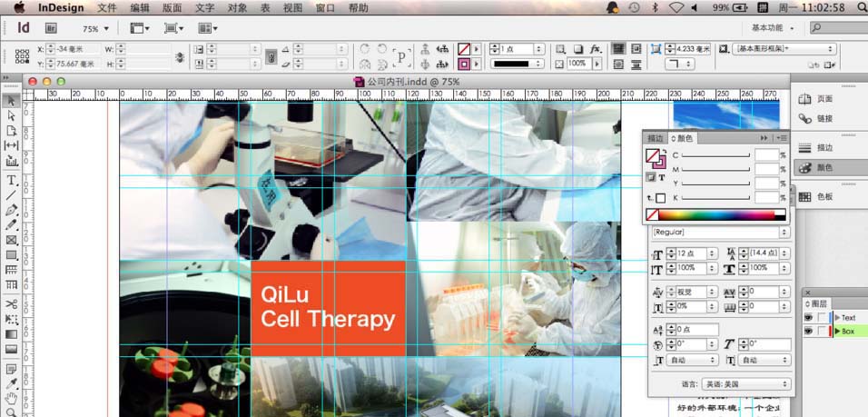This screenshot has width=868, height=417.
Task: Click the fill color None swatch in control bar
Action: 464,49
